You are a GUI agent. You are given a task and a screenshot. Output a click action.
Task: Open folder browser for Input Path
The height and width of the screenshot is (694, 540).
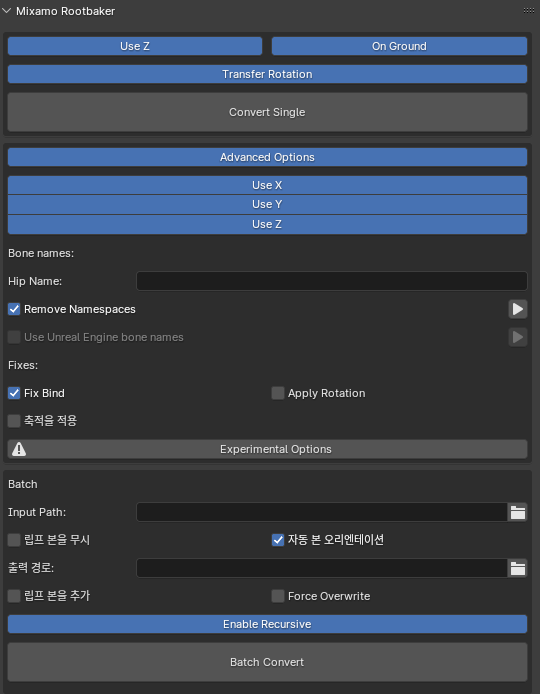coord(517,512)
